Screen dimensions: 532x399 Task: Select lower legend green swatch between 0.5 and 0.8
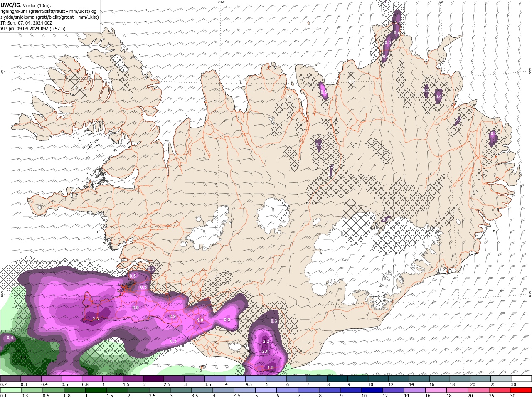pyautogui.click(x=54, y=390)
